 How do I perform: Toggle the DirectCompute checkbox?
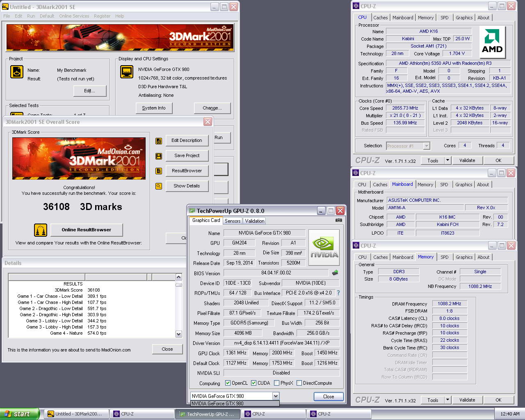(299, 383)
